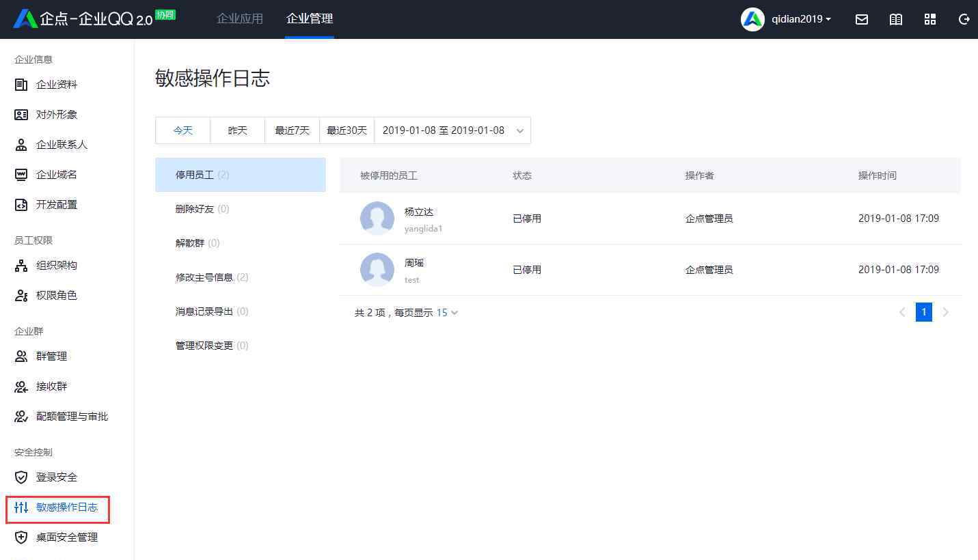Click the 被停用的员工 column header

[x=389, y=176]
